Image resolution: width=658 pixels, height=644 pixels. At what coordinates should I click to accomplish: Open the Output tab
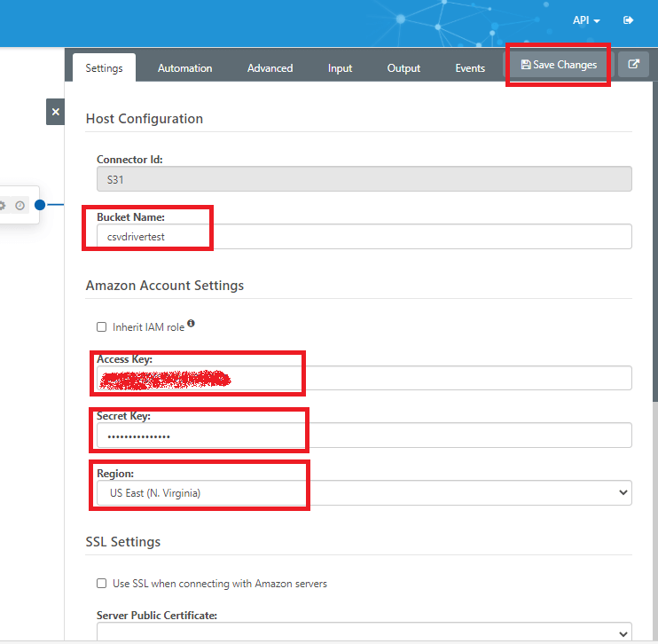pos(403,68)
